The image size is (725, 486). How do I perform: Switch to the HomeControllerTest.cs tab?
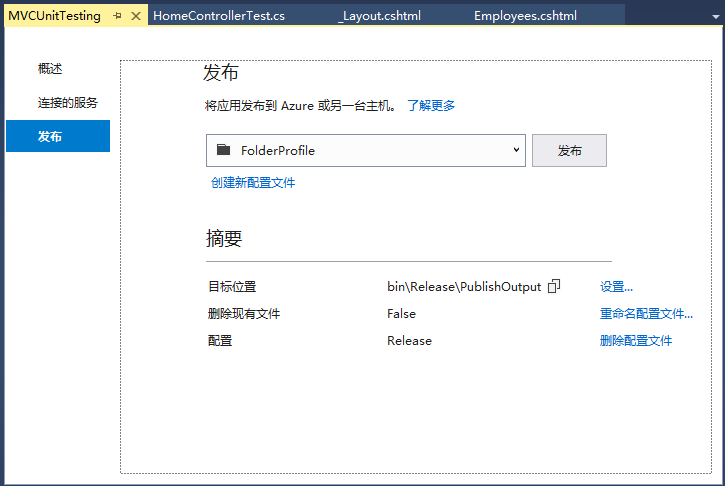coord(218,16)
